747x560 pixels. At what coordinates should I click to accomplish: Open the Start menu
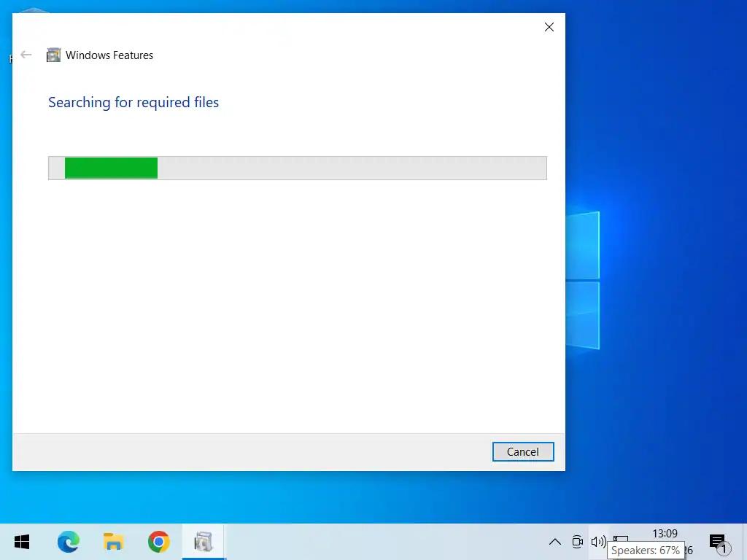[x=21, y=542]
